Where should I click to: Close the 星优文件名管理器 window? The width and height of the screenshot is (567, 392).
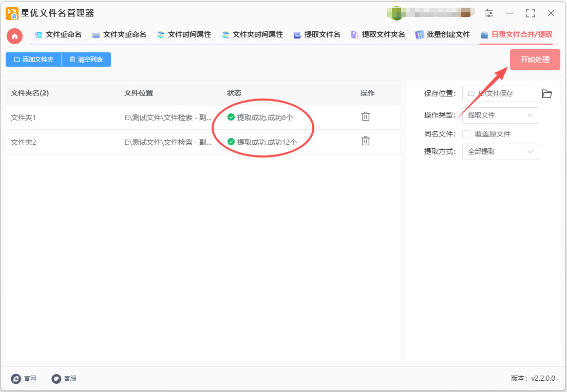551,13
